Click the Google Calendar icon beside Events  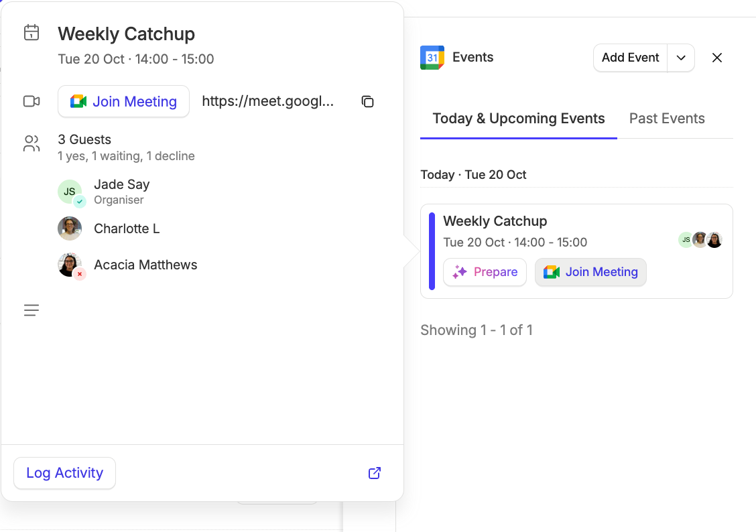click(x=432, y=58)
